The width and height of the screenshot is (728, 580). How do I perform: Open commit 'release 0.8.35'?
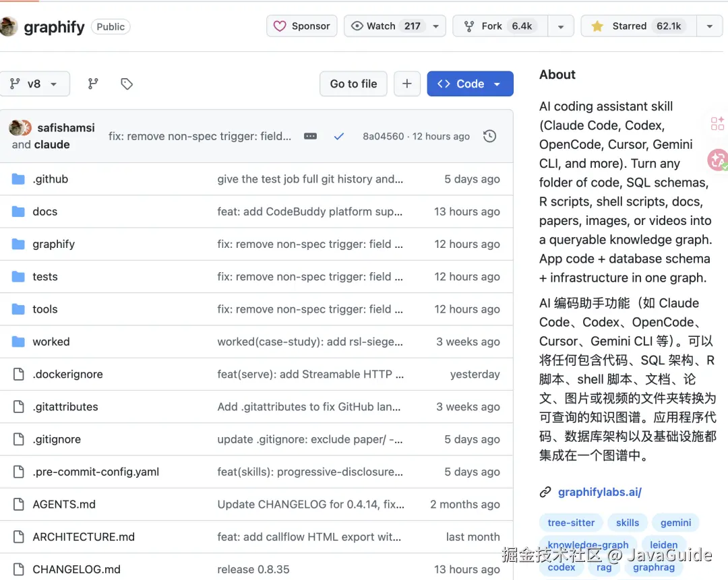click(x=253, y=569)
